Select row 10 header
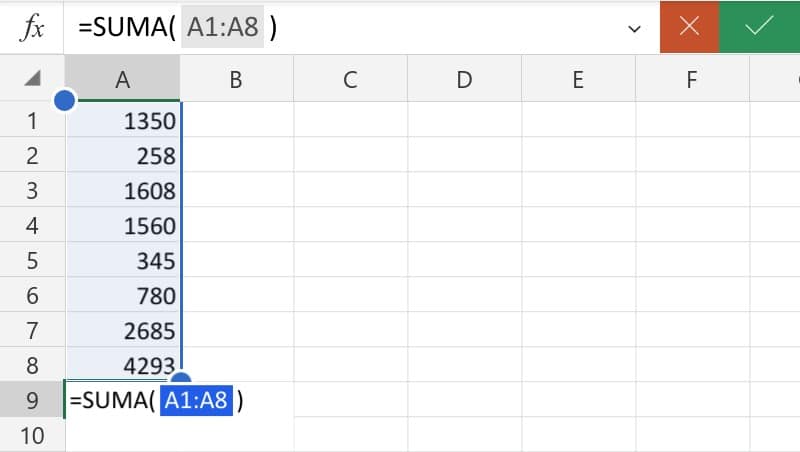Screen dimensions: 800x452 pos(32,435)
